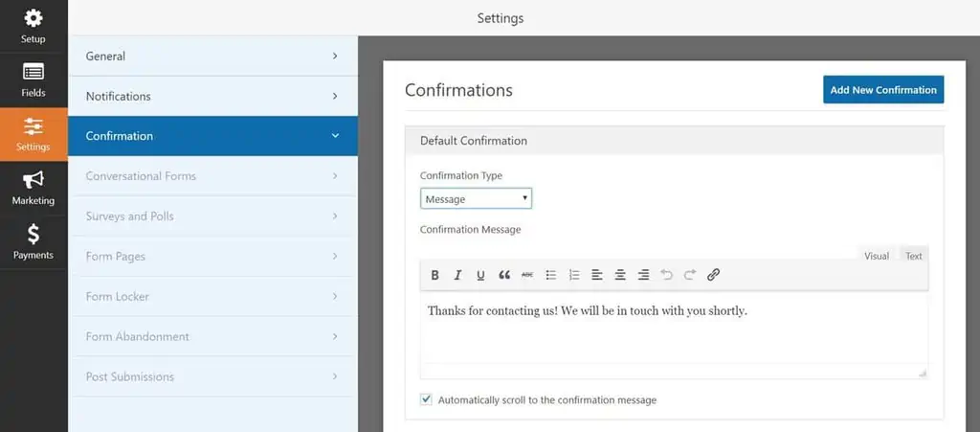The height and width of the screenshot is (432, 980).
Task: Switch to the Text editor tab
Action: tap(914, 256)
